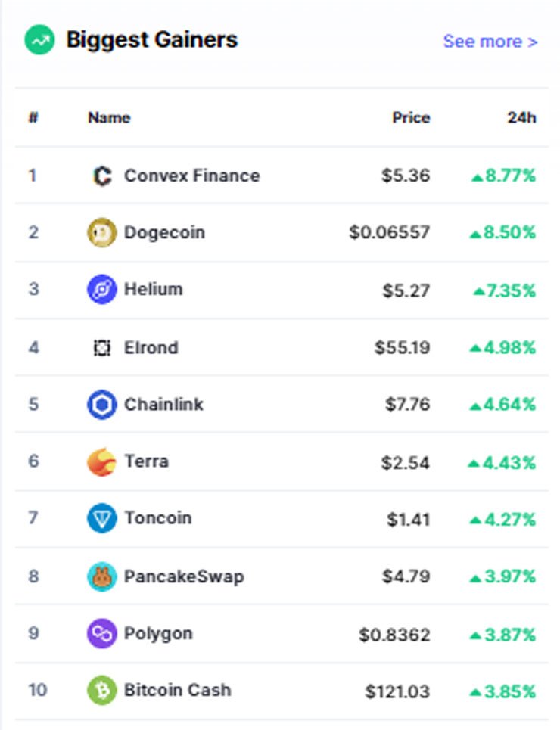This screenshot has height=730, width=560.
Task: Open the Dogecoin name link
Action: click(164, 231)
